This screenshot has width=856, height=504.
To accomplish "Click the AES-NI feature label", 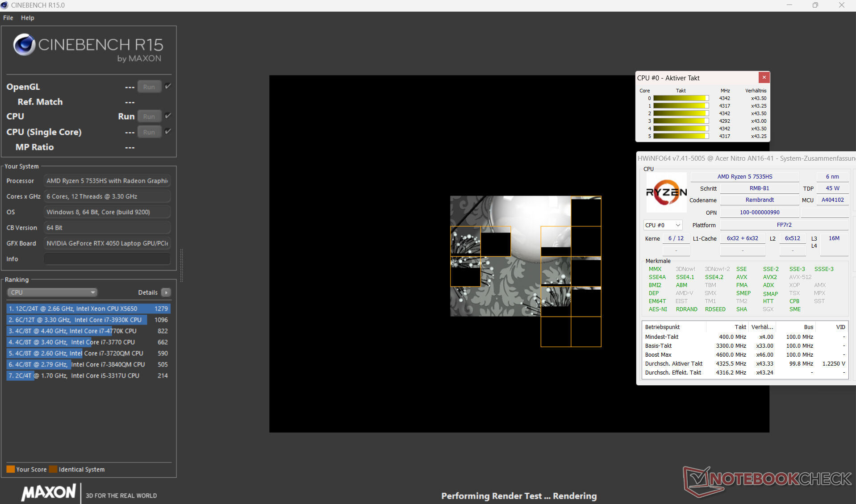I will (658, 309).
